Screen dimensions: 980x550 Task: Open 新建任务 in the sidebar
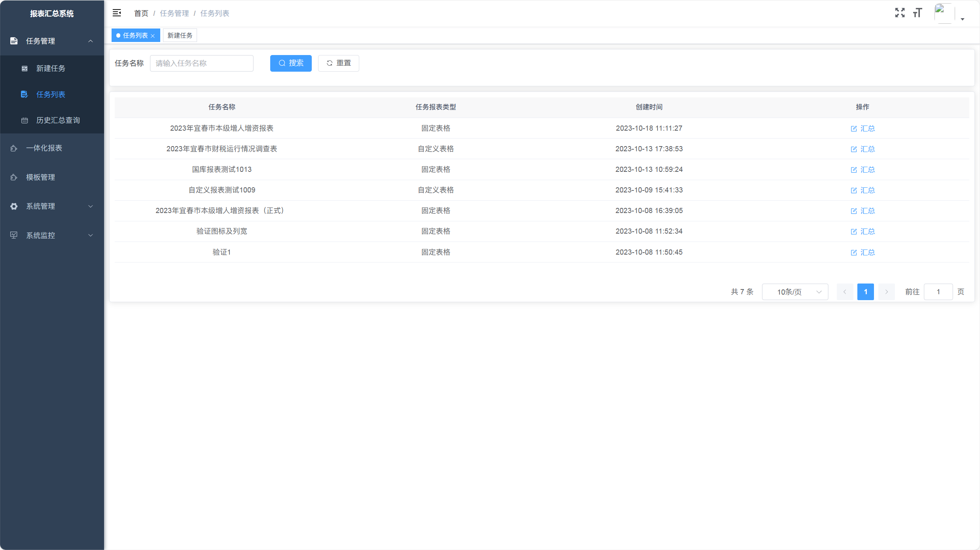[x=51, y=69]
